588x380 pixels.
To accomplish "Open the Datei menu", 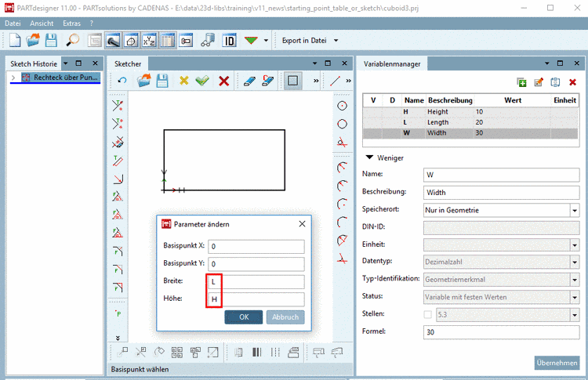I will click(x=13, y=24).
